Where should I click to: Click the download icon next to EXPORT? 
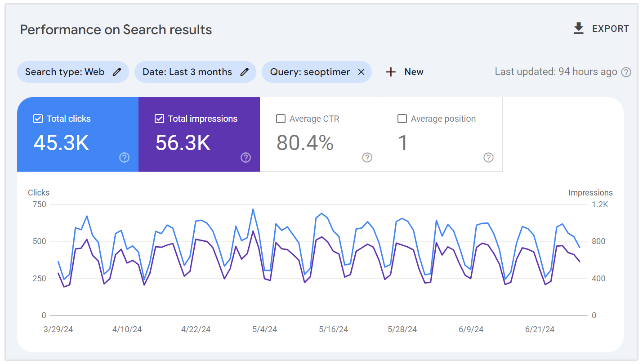578,28
